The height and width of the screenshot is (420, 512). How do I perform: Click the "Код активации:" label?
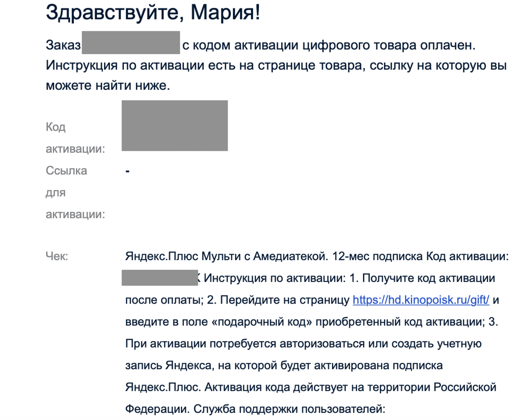tap(76, 138)
